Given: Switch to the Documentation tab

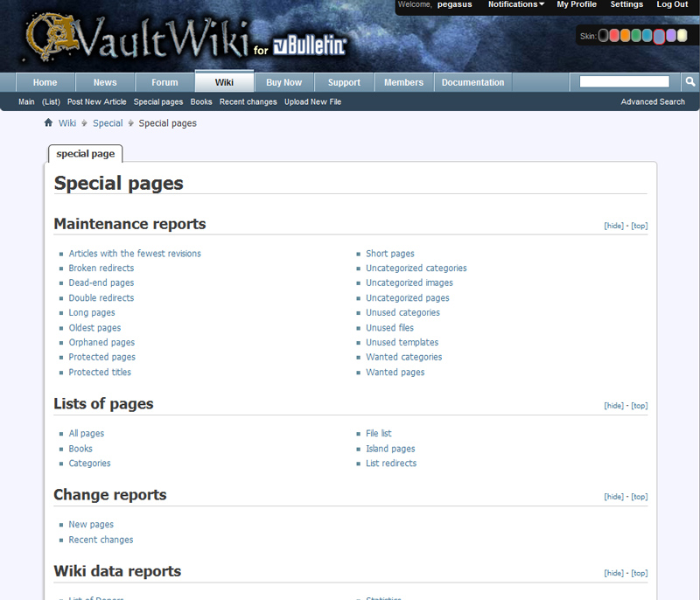Looking at the screenshot, I should pyautogui.click(x=472, y=82).
